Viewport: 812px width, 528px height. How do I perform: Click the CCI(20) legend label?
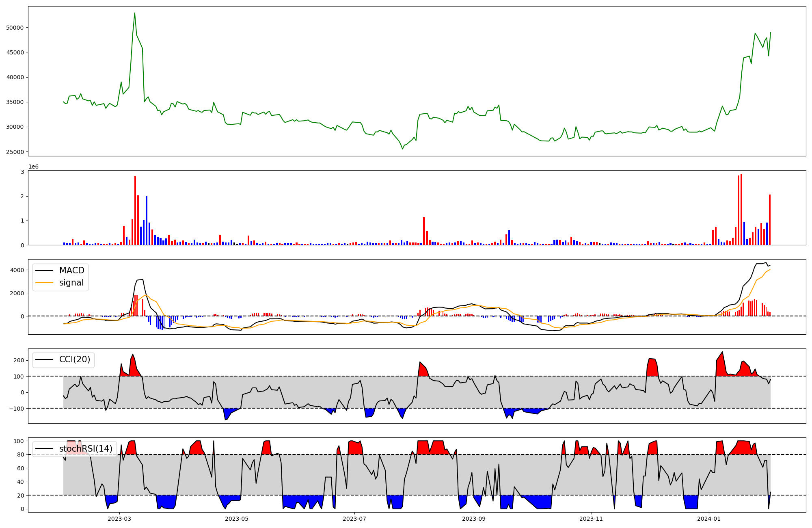[75, 359]
